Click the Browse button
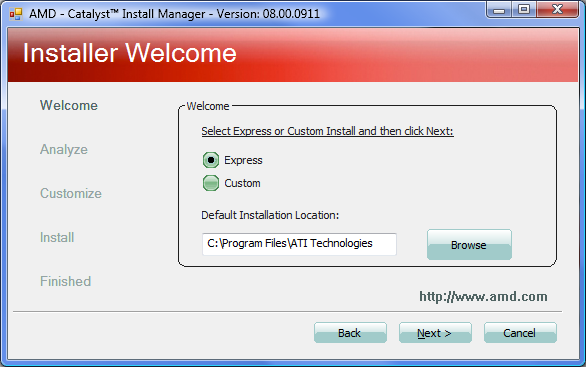586x367 pixels. (x=469, y=245)
